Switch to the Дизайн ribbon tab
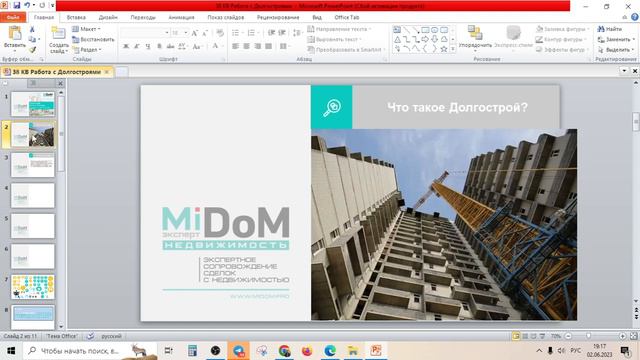The width and height of the screenshot is (640, 360). [108, 17]
